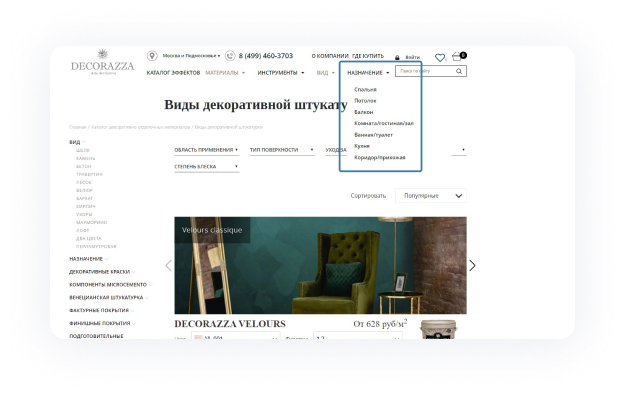The image size is (625, 394).
Task: Click the Velours classique interior photo
Action: [x=320, y=265]
